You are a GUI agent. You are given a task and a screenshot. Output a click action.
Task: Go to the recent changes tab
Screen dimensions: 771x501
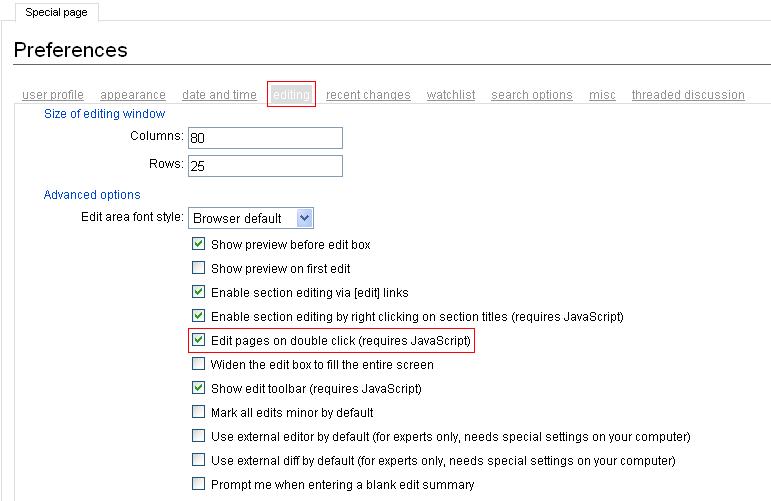coord(368,95)
